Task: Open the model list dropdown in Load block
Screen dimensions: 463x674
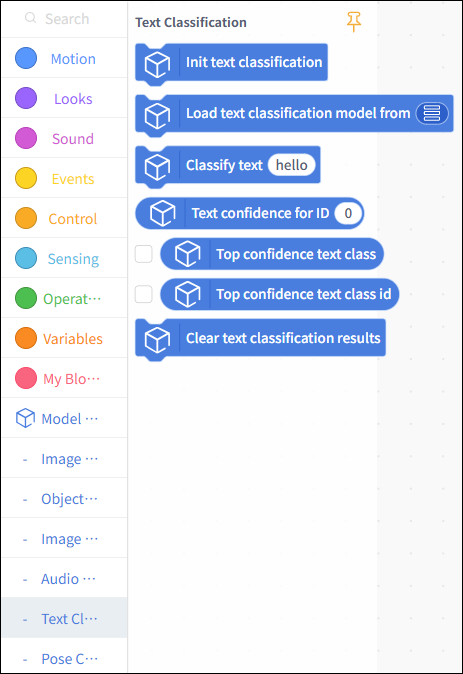Action: point(432,113)
